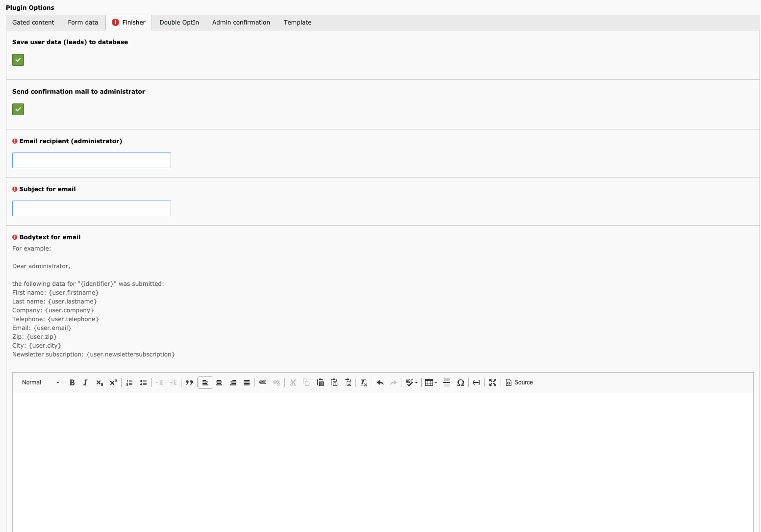Click 'Email: {user.email}' line
The image size is (761, 532).
click(x=42, y=328)
